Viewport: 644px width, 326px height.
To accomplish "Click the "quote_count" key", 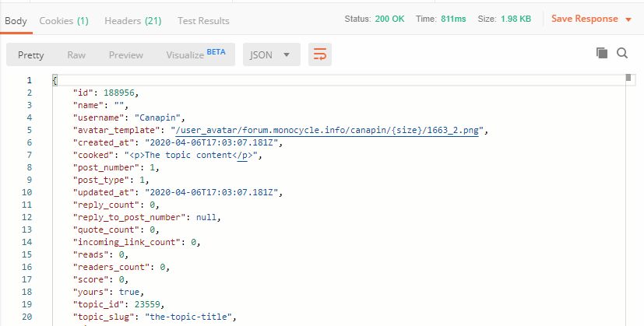I will point(106,230).
